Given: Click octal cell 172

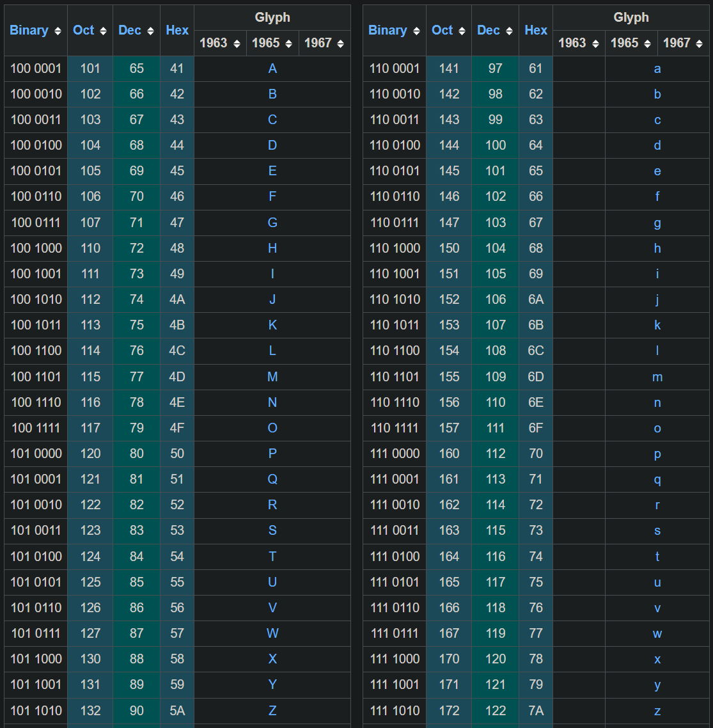Looking at the screenshot, I should [449, 711].
